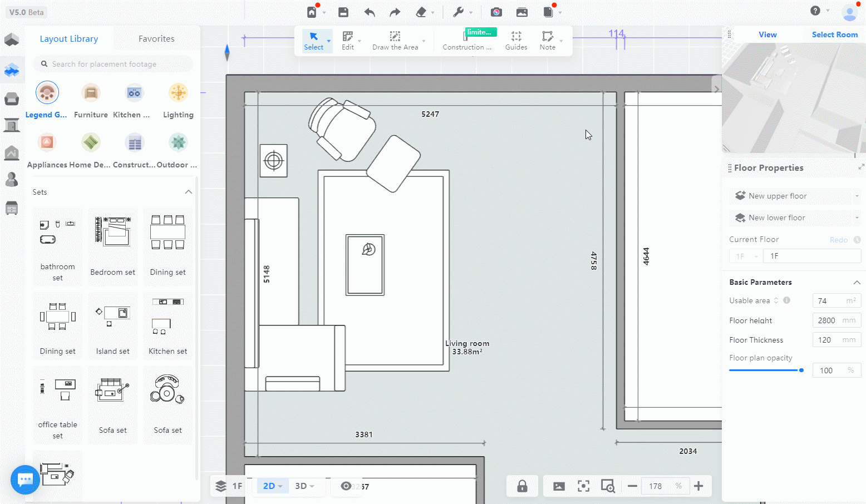Screen dimensions: 866x504
Task: Collapse the Basic Parameters section
Action: tap(857, 283)
